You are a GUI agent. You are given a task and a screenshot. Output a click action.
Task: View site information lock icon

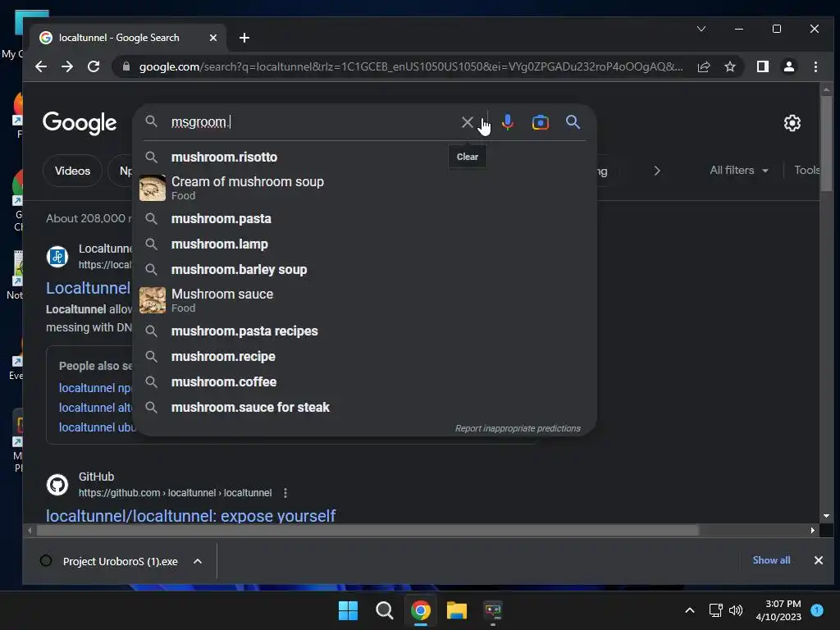click(126, 66)
